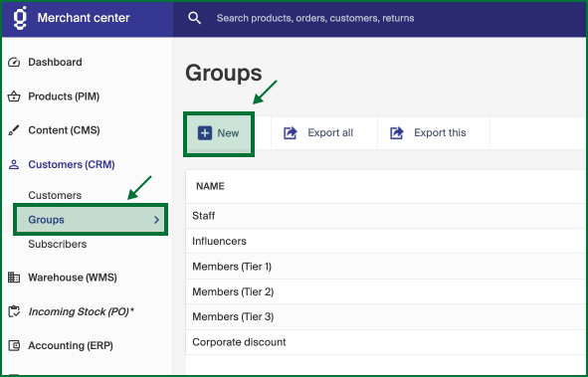Click the Incoming Stock clipboard icon
The width and height of the screenshot is (588, 377).
(x=14, y=311)
